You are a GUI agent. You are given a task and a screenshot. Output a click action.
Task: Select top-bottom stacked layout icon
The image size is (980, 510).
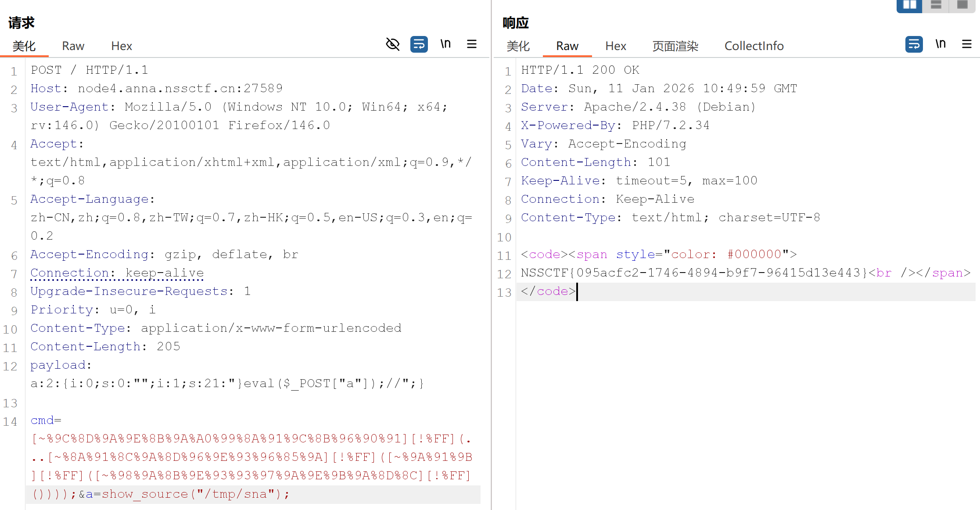(x=936, y=5)
